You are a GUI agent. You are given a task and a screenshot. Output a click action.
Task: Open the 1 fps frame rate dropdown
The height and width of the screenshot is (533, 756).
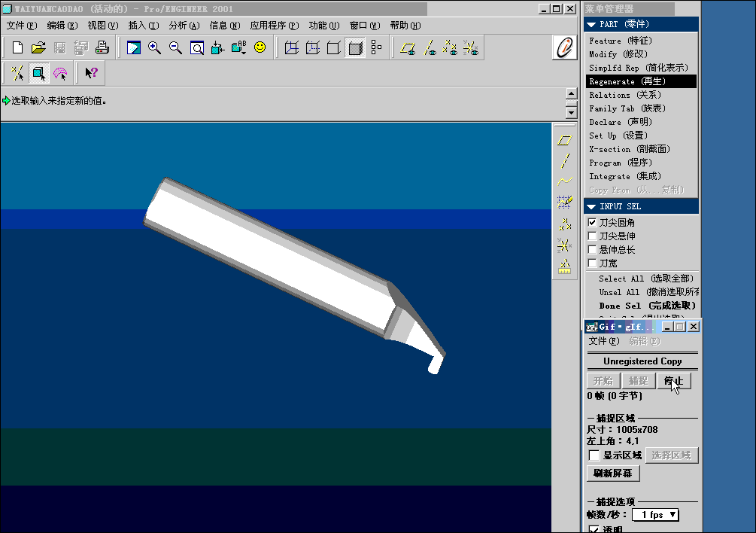coord(656,515)
